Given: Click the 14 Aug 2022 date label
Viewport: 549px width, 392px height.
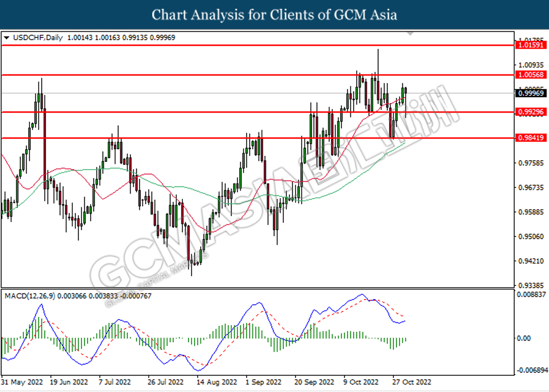Looking at the screenshot, I should 217,382.
